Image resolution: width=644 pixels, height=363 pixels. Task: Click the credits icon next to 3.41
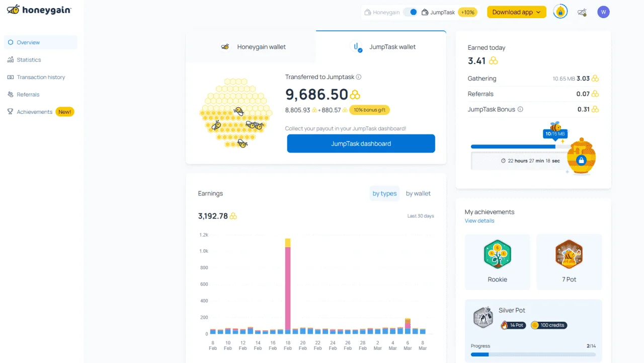click(x=494, y=61)
